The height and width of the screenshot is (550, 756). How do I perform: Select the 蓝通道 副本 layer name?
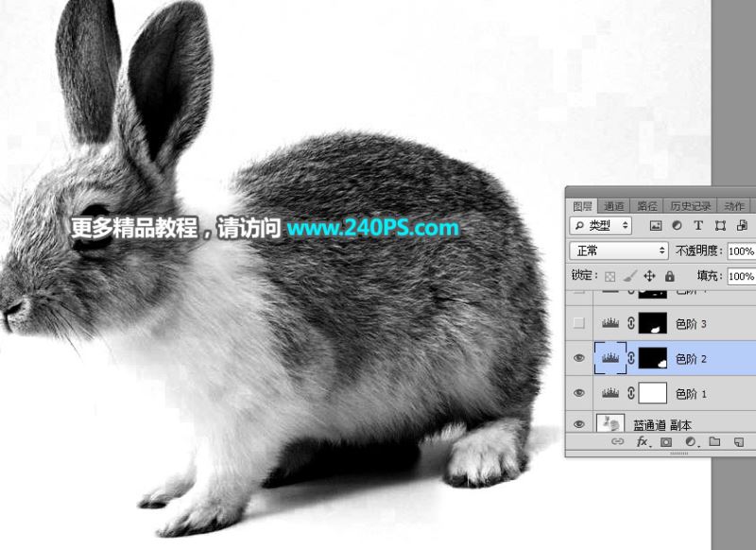662,425
